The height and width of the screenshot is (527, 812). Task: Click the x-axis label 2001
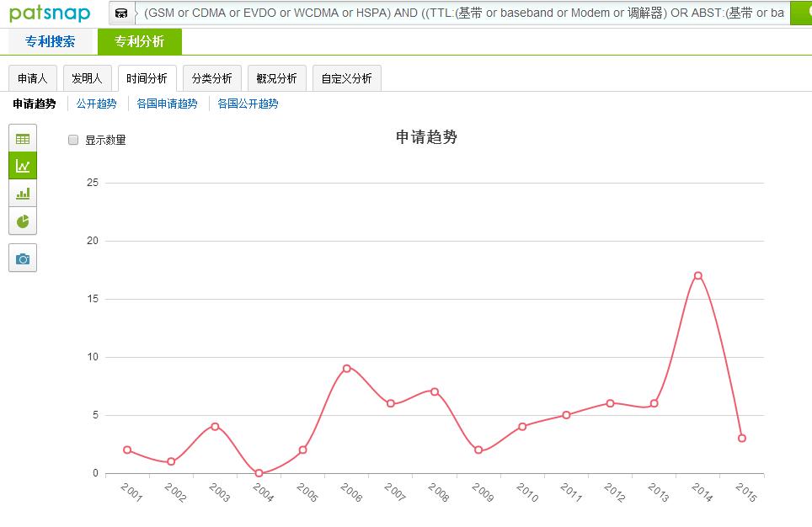(131, 492)
